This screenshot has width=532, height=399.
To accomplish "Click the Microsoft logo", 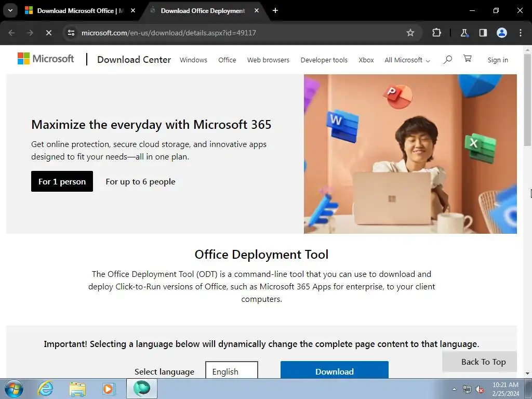I will [x=46, y=59].
